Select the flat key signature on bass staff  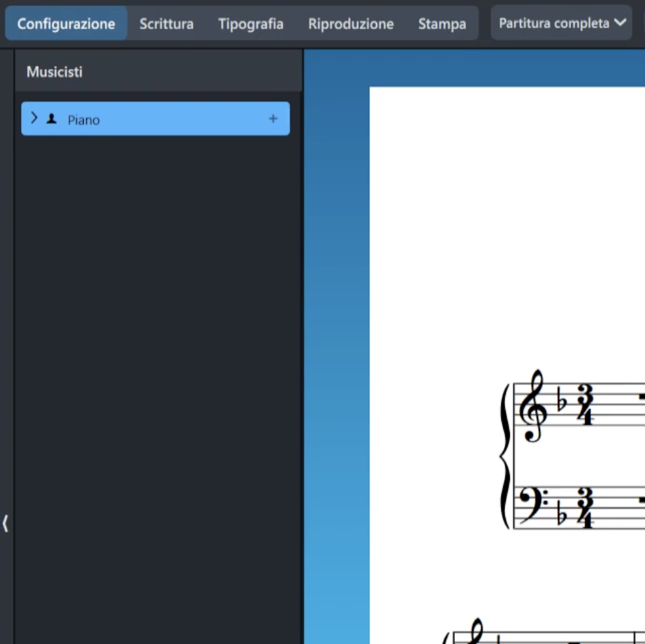click(562, 515)
